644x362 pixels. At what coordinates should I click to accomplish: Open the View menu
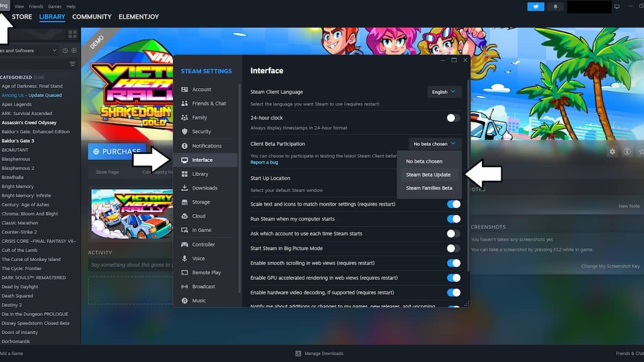(19, 6)
